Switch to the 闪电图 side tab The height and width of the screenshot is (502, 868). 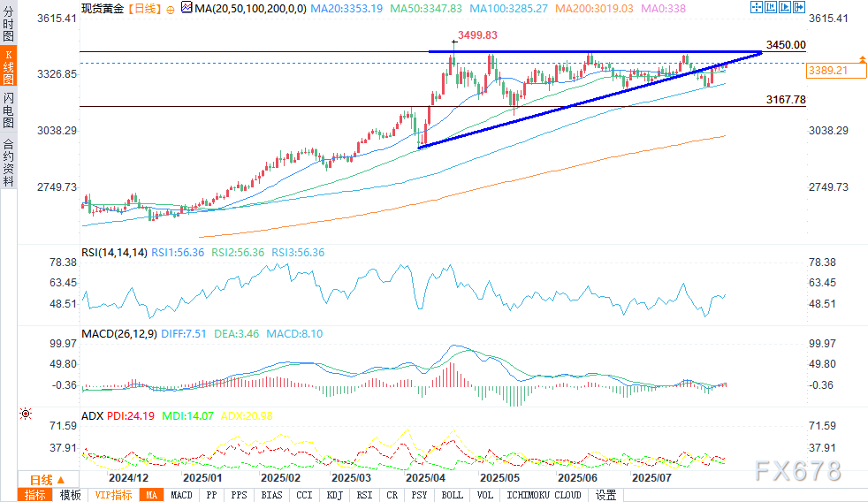coord(8,110)
